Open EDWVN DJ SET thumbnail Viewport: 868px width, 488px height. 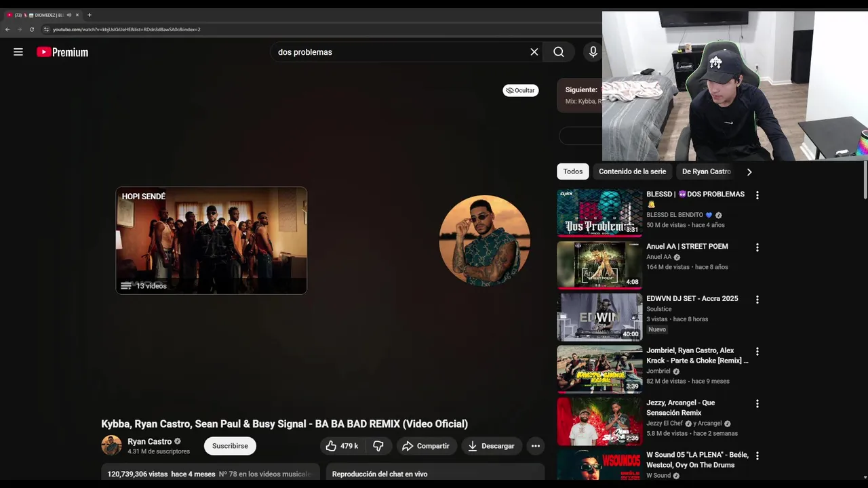coord(599,317)
